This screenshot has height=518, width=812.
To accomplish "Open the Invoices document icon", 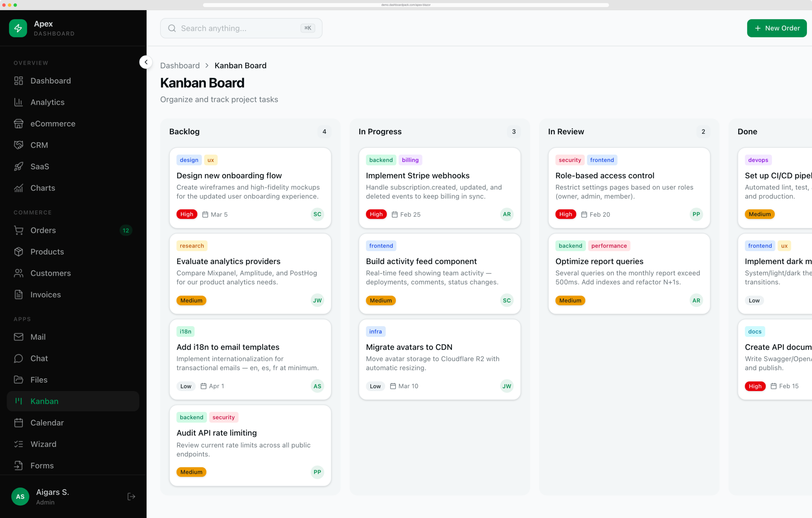I will click(18, 294).
